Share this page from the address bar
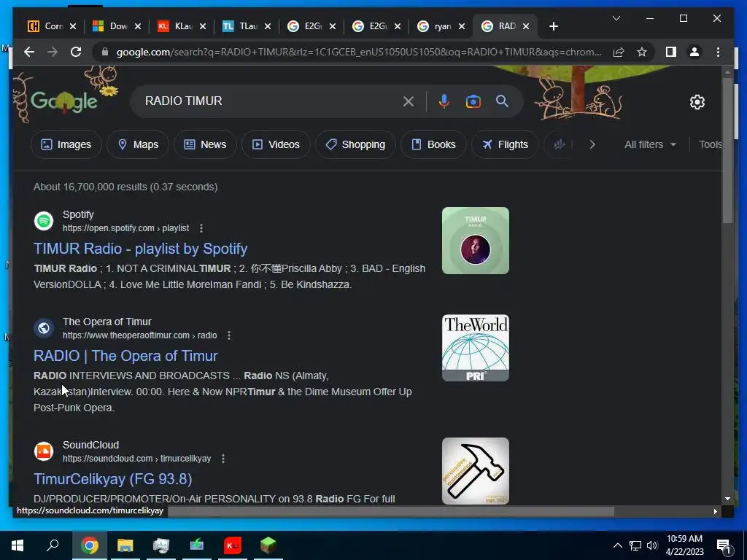 click(619, 52)
